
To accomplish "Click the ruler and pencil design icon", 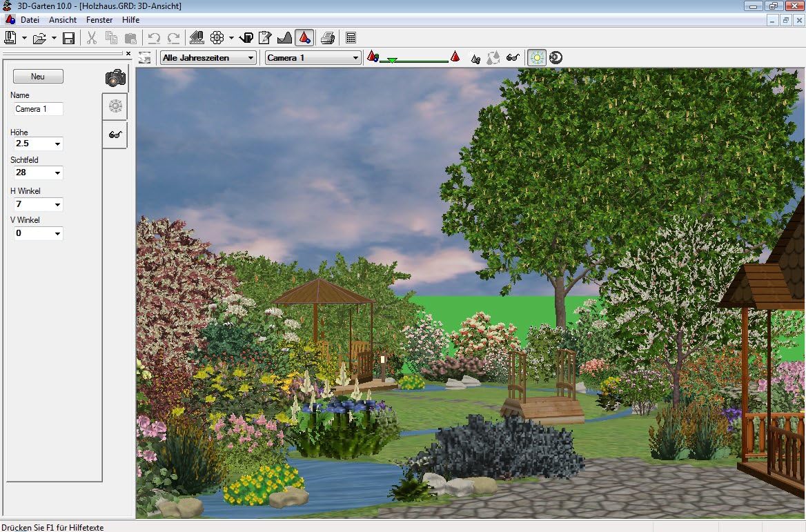I will tap(197, 38).
